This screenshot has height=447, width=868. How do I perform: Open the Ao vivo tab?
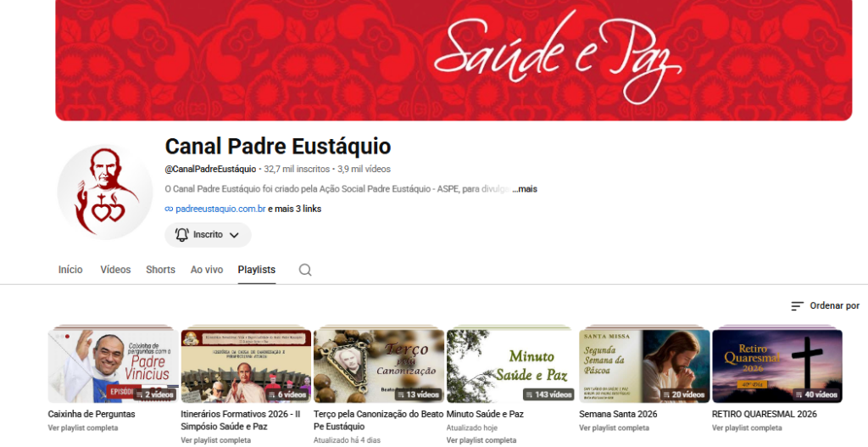pyautogui.click(x=207, y=270)
